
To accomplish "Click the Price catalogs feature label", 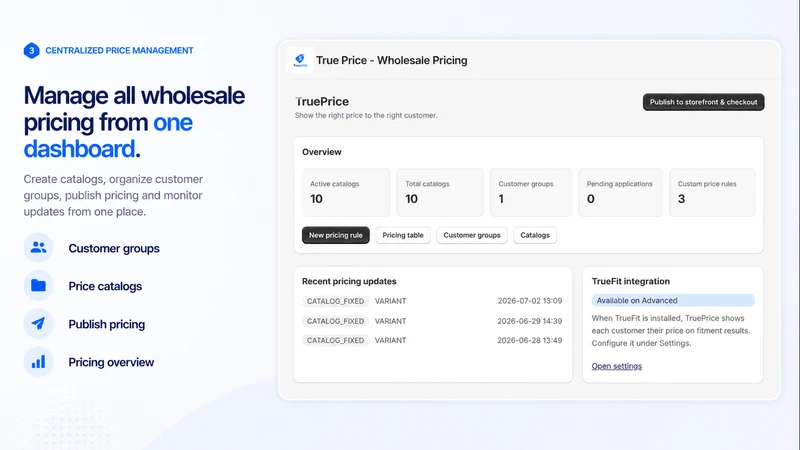I will 105,286.
